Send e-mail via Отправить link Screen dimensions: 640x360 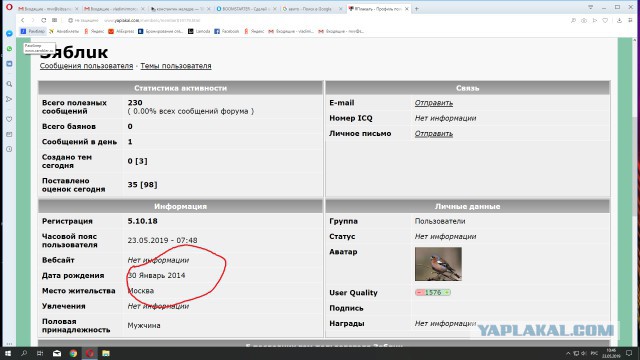[x=433, y=103]
